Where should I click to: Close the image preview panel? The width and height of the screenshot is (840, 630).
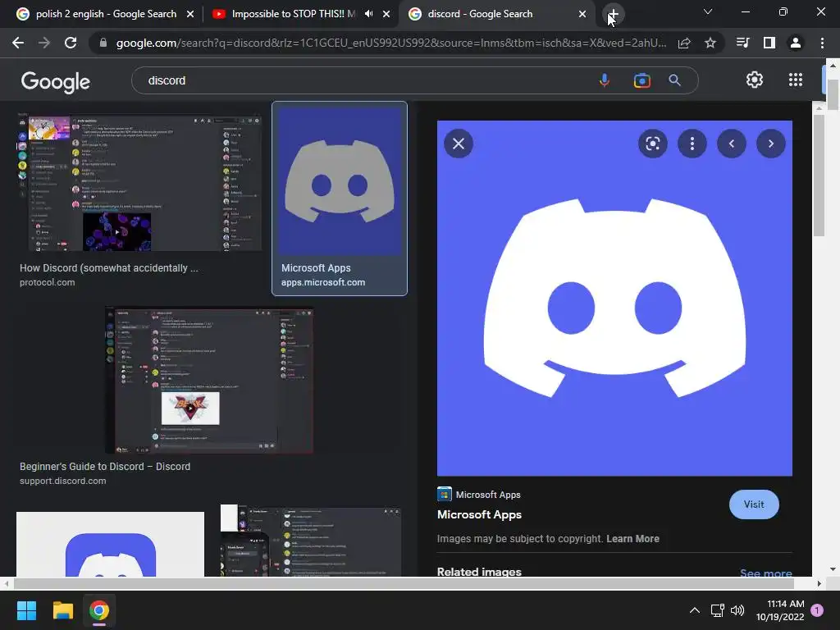click(459, 144)
